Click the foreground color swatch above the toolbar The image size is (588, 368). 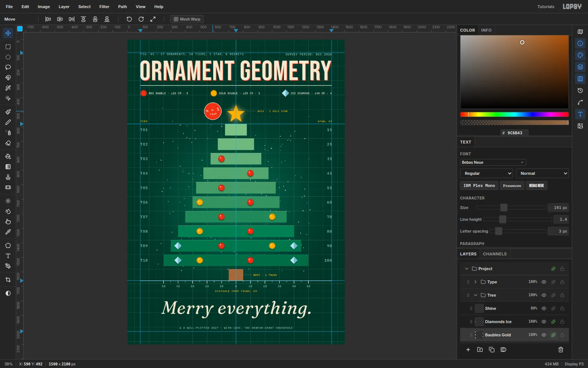tap(20, 29)
